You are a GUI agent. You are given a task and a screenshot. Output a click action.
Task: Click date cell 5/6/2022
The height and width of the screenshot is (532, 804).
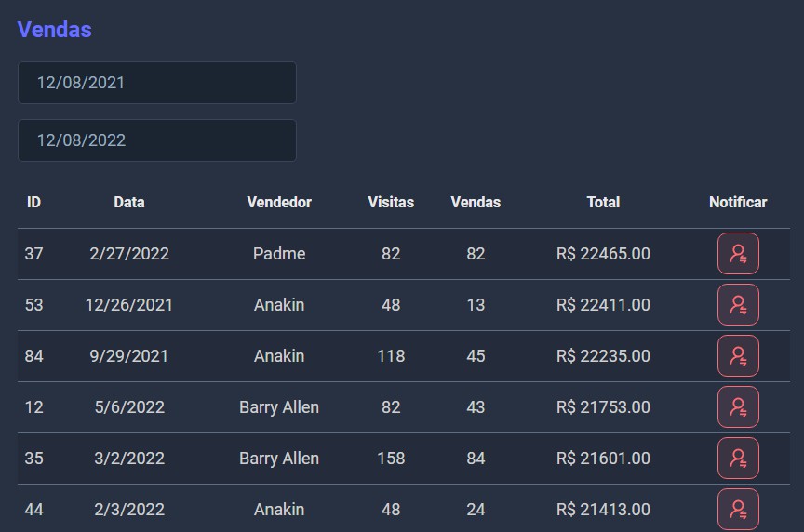point(129,407)
